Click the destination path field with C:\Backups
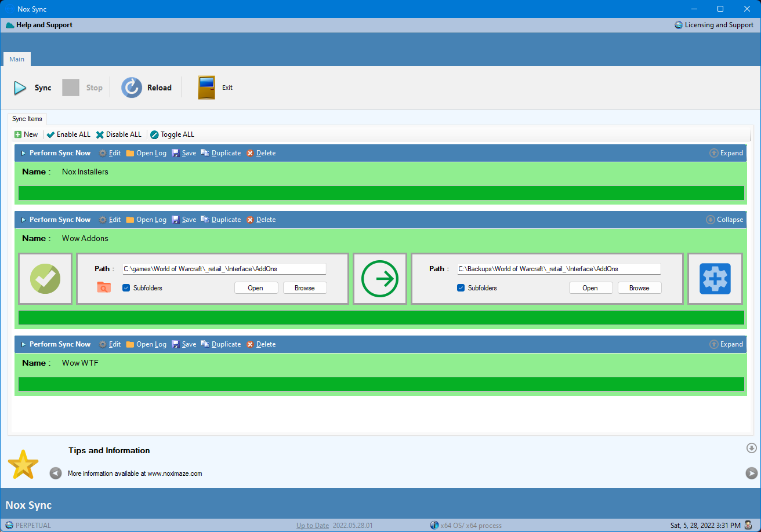 (559, 269)
